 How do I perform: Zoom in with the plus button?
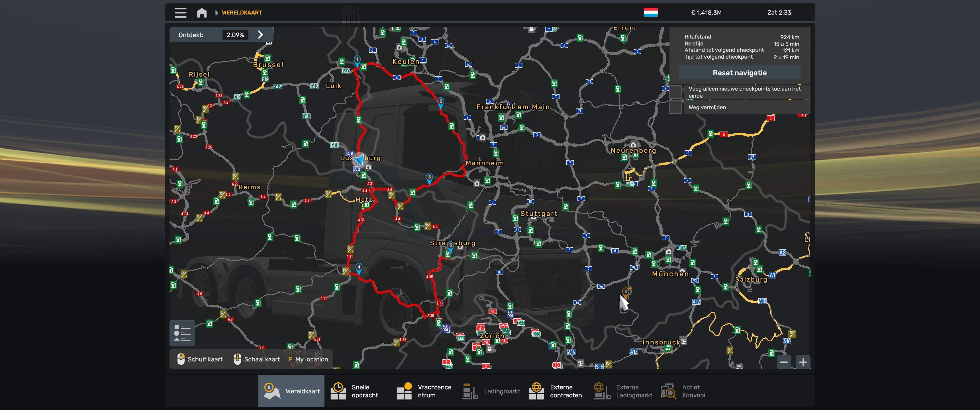803,362
